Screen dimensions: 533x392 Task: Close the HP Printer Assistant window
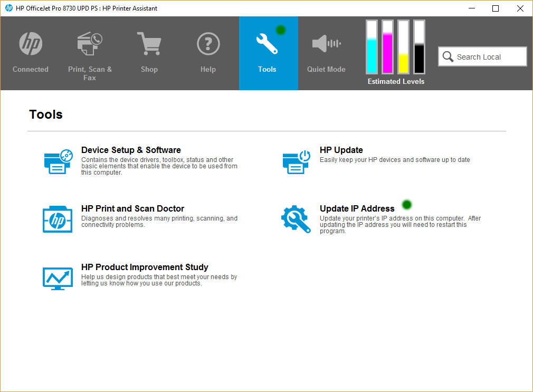[520, 8]
